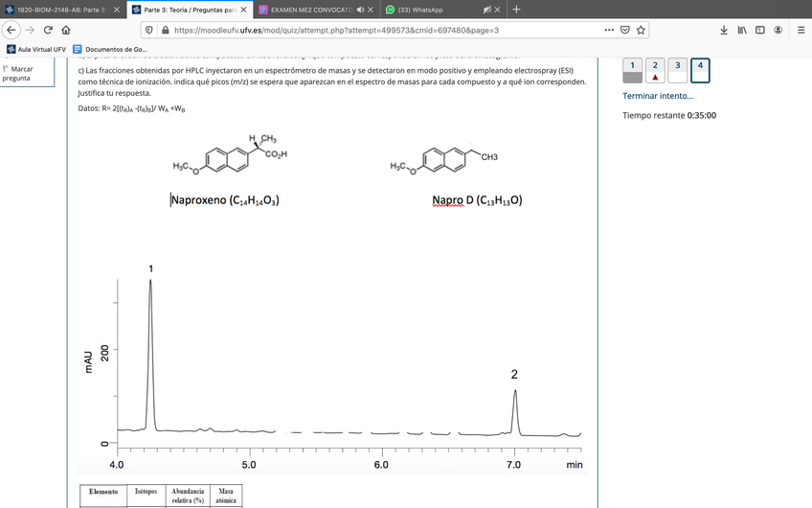Bookmark this page with the star icon
812x508 pixels.
(642, 30)
